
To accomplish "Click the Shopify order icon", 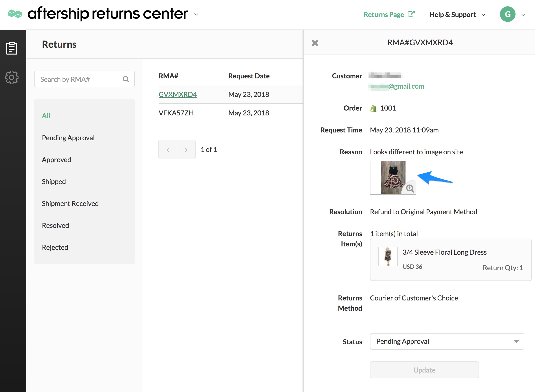I will tap(373, 108).
